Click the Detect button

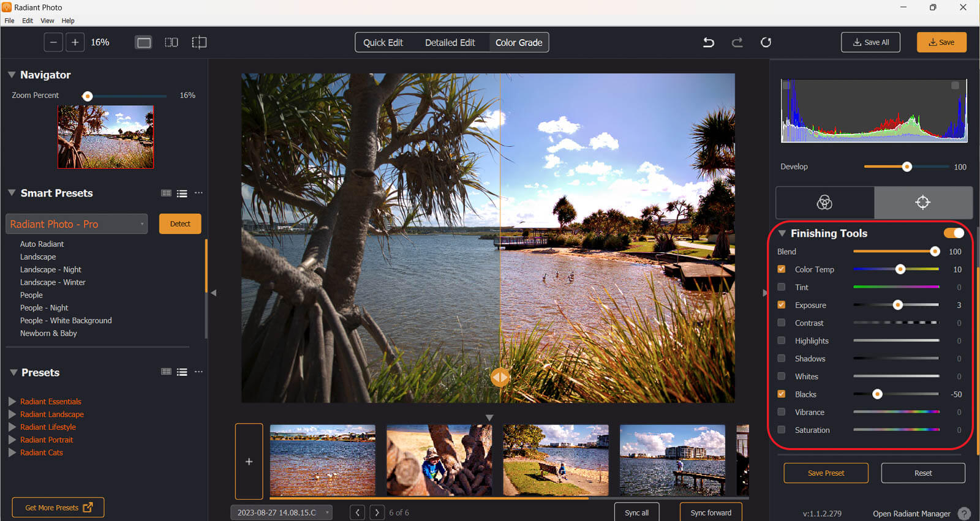180,224
